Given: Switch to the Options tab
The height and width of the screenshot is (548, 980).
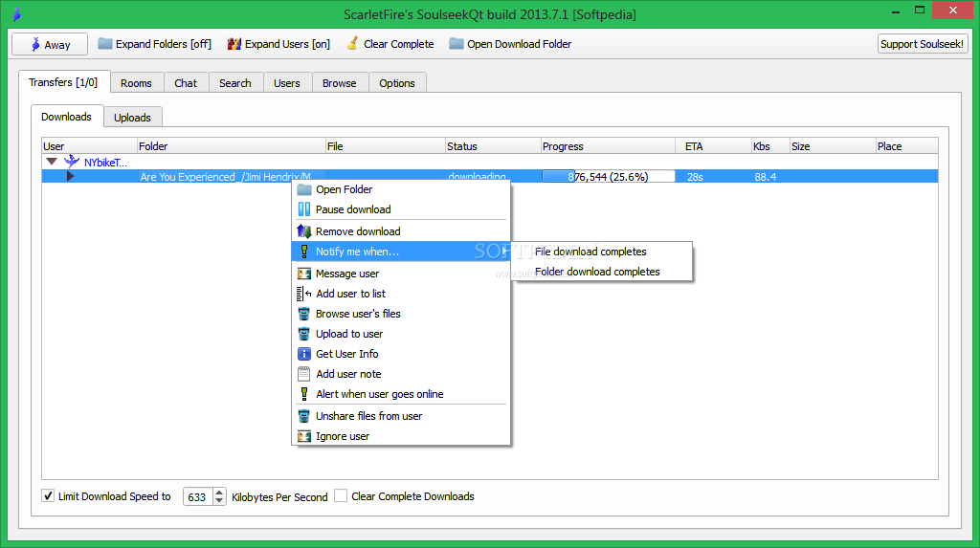Looking at the screenshot, I should click(397, 83).
